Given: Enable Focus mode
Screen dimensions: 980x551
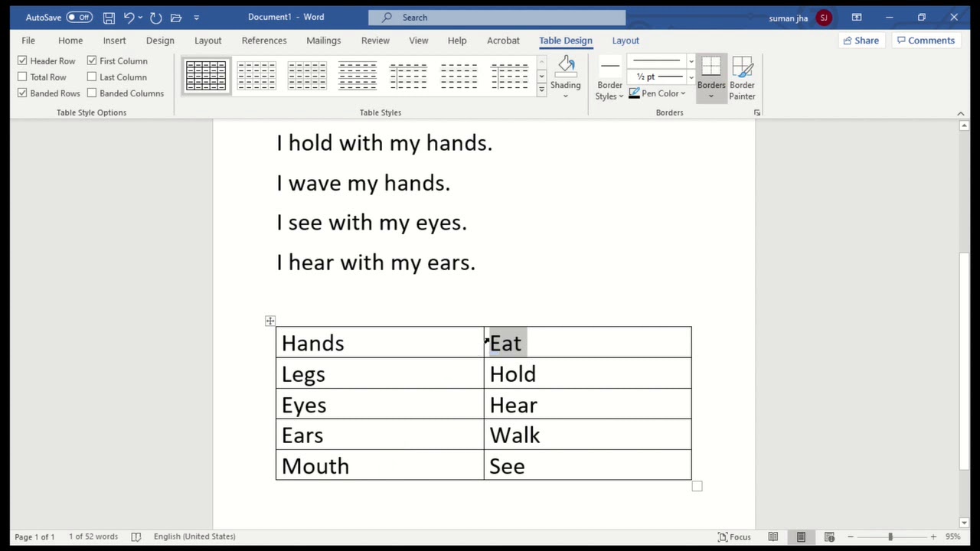Looking at the screenshot, I should pos(734,536).
